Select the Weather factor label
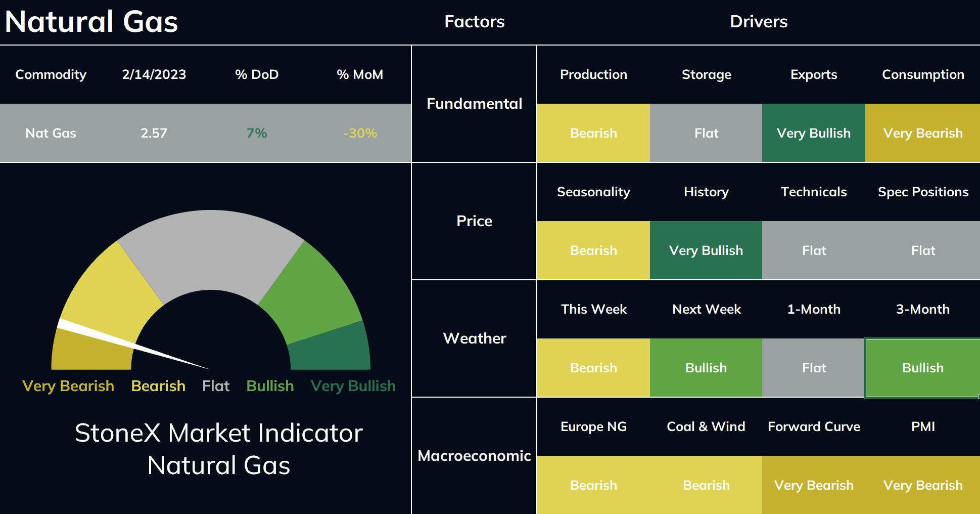The width and height of the screenshot is (980, 514). tap(474, 338)
